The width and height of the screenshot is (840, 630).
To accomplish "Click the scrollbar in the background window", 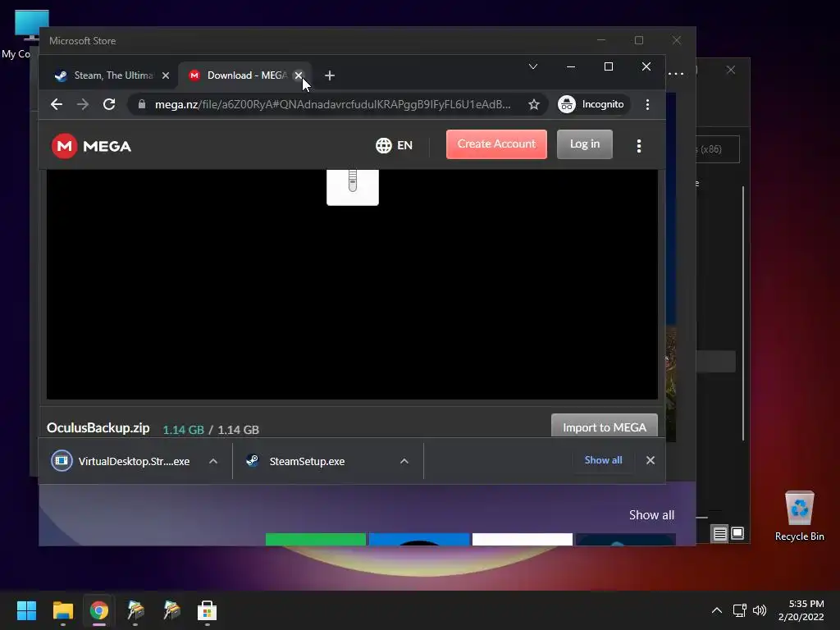I will tap(743, 313).
